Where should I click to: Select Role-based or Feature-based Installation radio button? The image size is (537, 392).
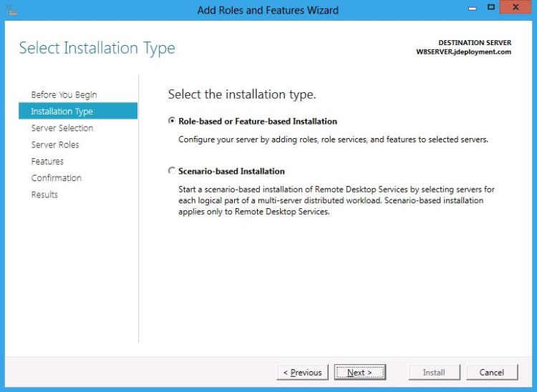171,122
